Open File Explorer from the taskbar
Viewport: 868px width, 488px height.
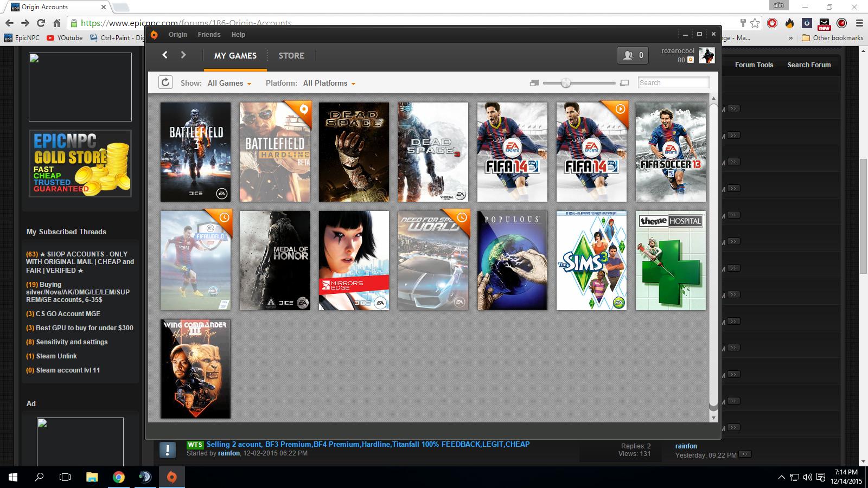click(92, 477)
